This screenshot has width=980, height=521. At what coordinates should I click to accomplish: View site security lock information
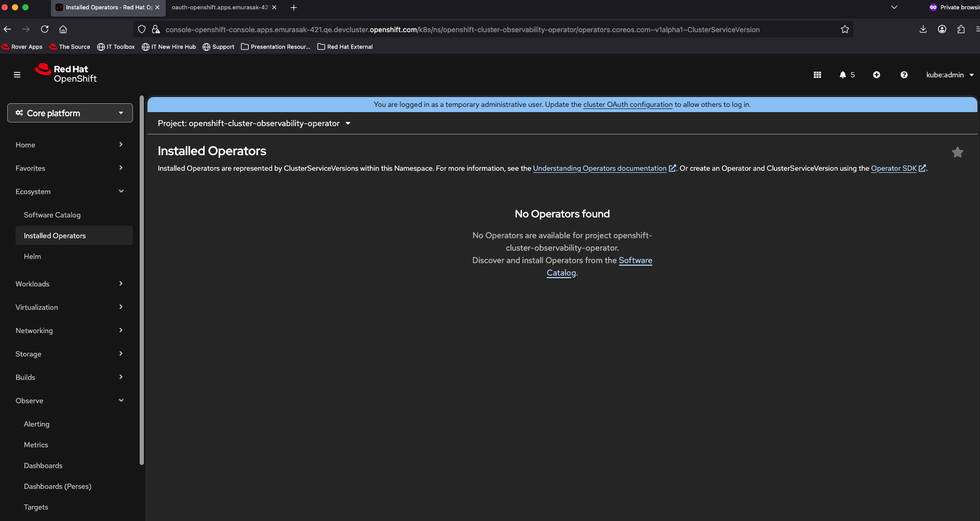tap(156, 29)
